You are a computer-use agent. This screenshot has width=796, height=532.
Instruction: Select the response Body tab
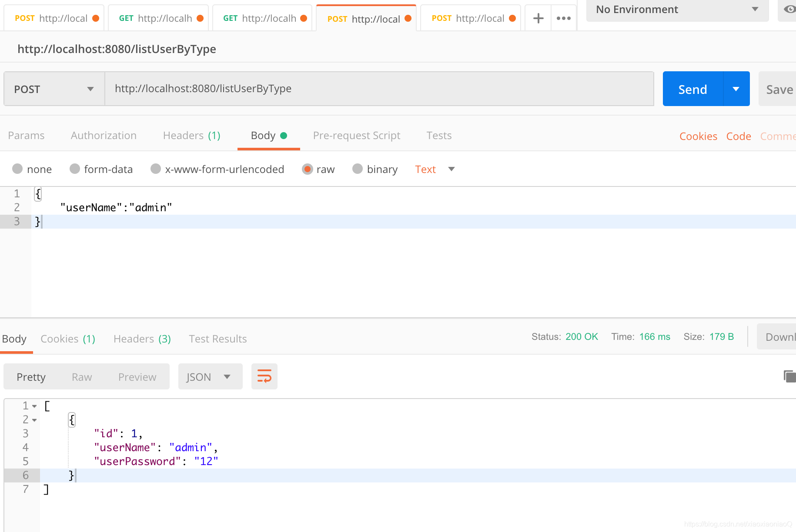click(x=14, y=339)
